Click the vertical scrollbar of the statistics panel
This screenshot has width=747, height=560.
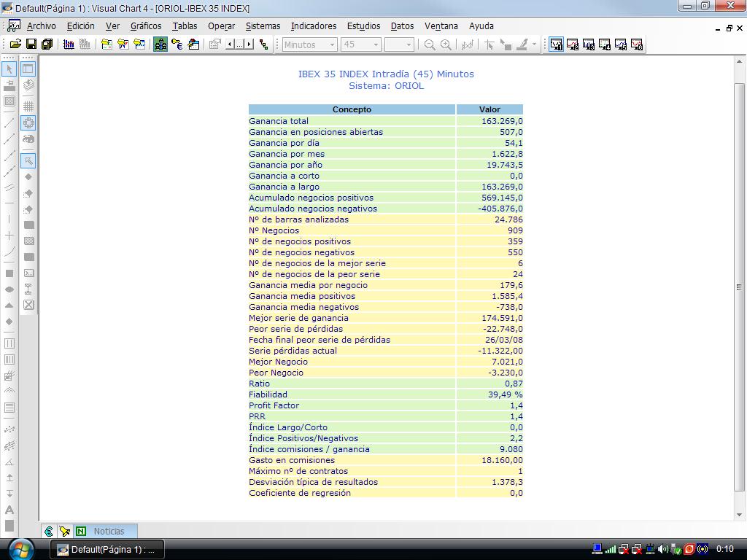click(x=739, y=287)
